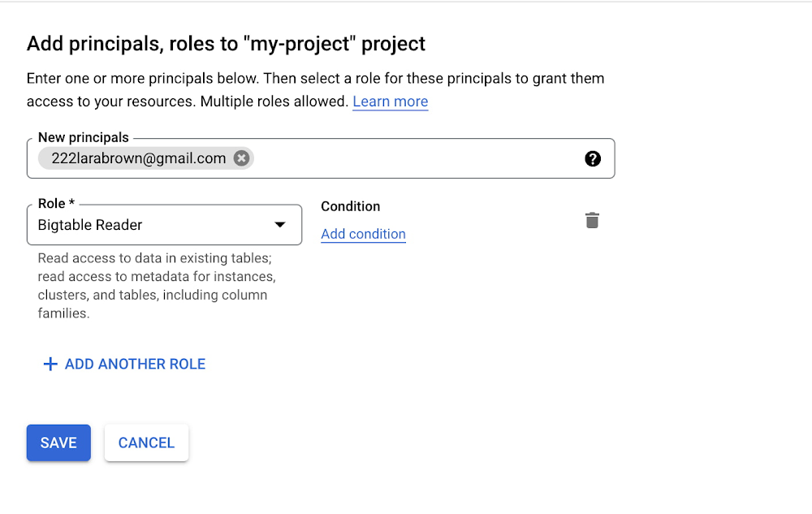
Task: Click the Add condition link
Action: point(363,234)
